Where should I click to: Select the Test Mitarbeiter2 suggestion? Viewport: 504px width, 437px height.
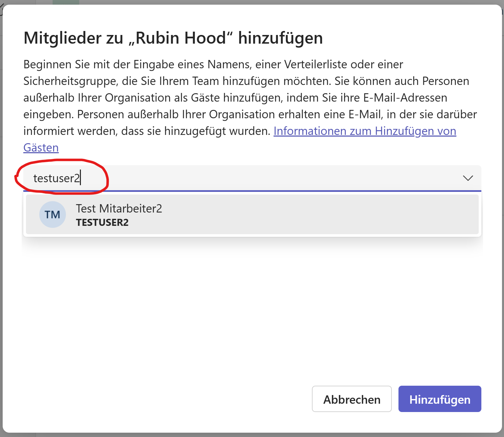tap(119, 209)
